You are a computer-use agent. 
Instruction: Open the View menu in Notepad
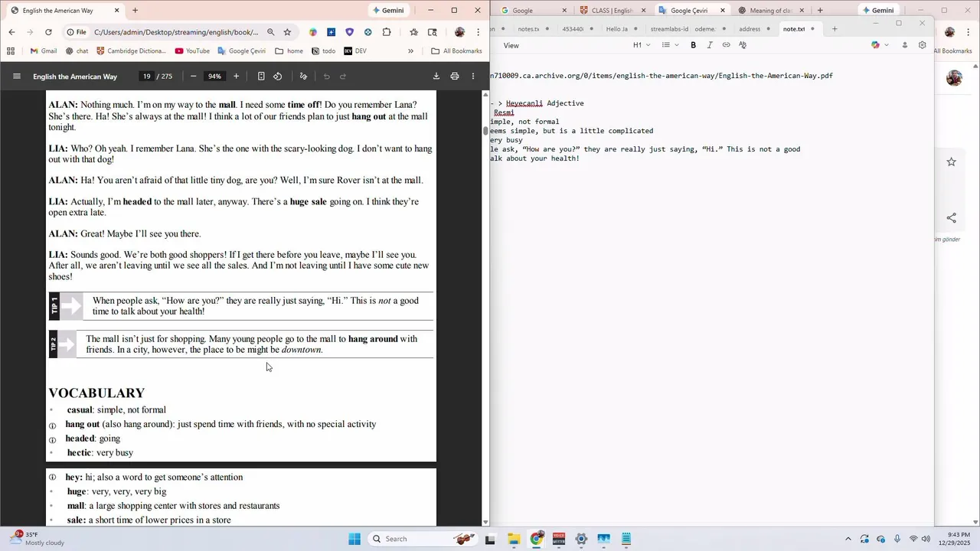(511, 45)
